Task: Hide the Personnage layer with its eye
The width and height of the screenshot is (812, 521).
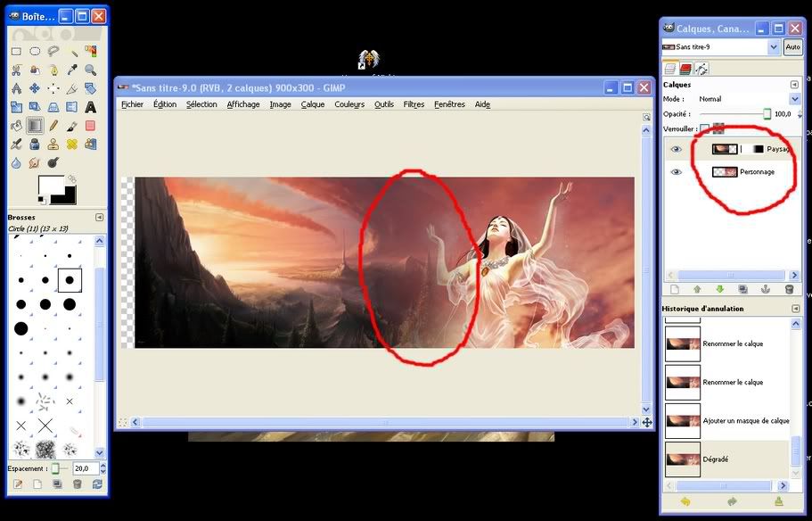Action: (676, 172)
